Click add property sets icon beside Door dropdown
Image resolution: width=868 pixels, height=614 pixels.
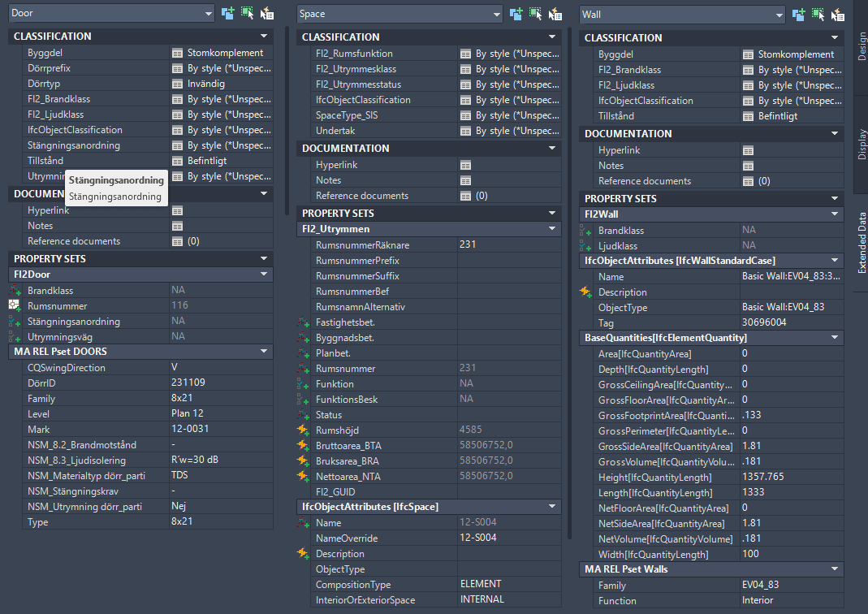[227, 13]
